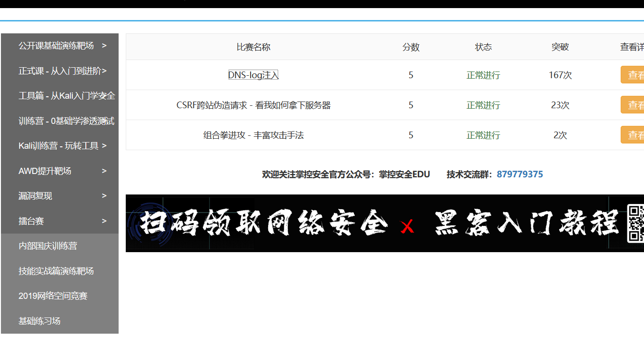Open 组合拳进攻 - 丰富攻击手法 challenge
The width and height of the screenshot is (644, 337).
253,135
